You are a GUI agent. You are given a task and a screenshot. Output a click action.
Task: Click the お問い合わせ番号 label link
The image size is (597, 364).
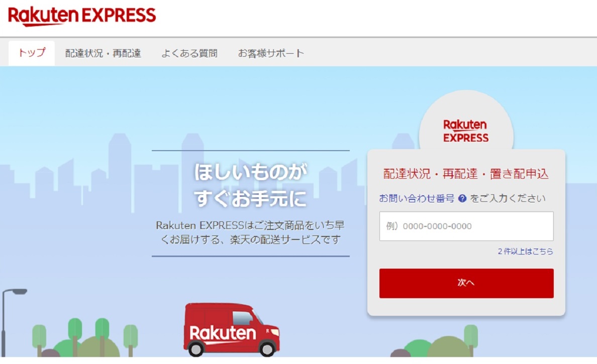click(x=417, y=198)
